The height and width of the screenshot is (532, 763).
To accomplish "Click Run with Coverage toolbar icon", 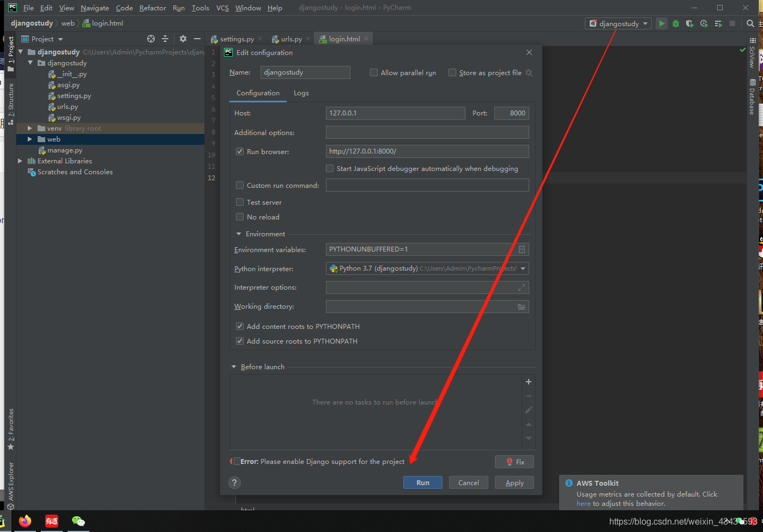I will coord(690,23).
